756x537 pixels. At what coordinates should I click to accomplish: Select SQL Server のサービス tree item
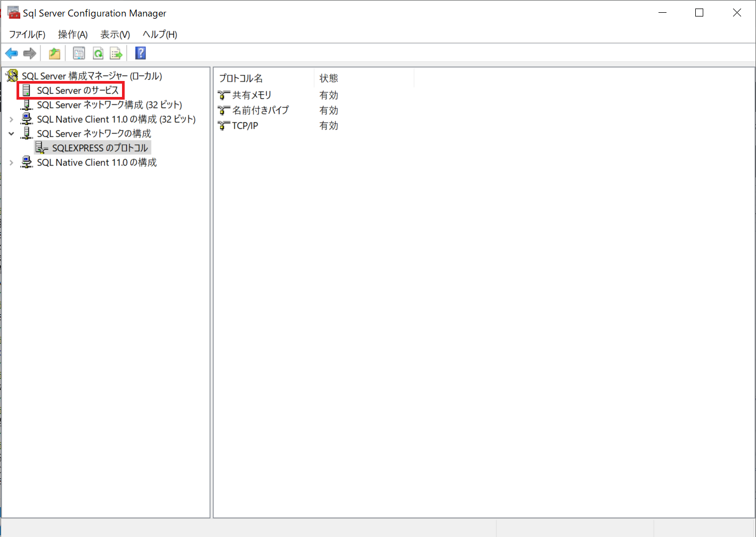[x=78, y=91]
